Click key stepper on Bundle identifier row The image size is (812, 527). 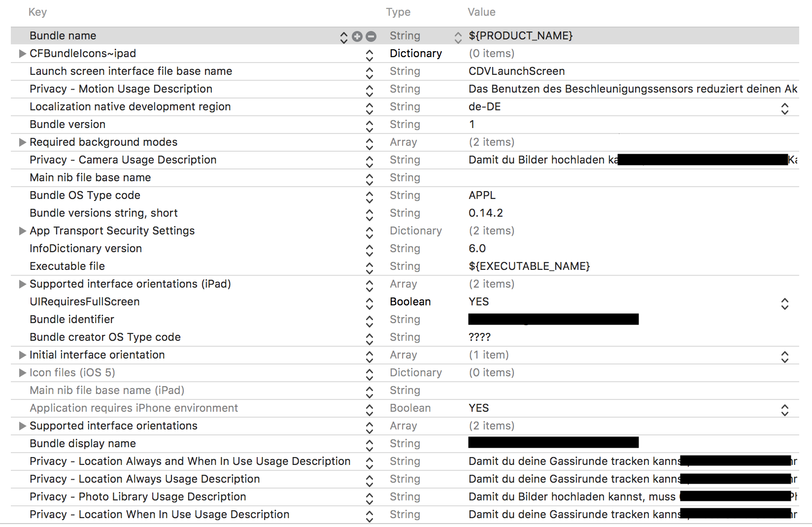point(370,321)
